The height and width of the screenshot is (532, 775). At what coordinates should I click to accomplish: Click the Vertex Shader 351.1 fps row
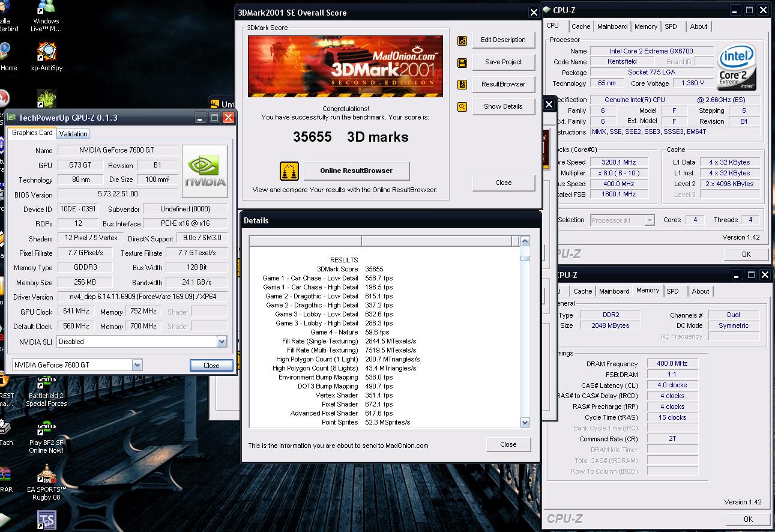click(354, 395)
